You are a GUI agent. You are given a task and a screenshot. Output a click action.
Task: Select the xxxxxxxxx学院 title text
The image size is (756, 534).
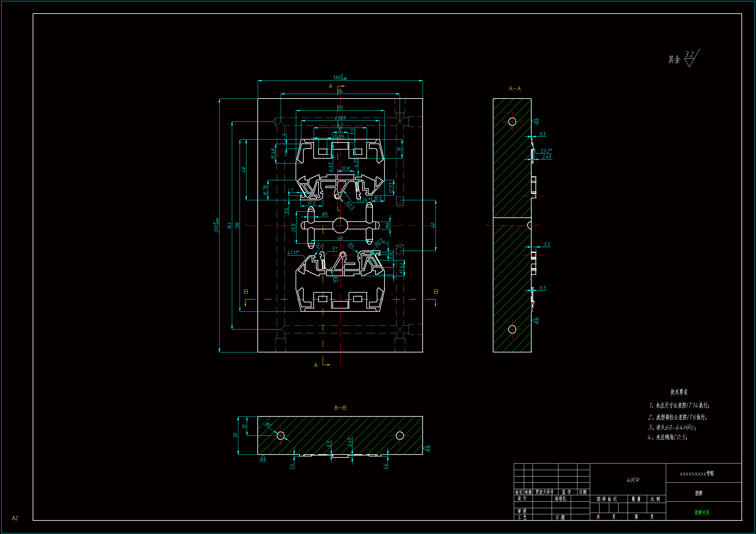[x=697, y=474]
